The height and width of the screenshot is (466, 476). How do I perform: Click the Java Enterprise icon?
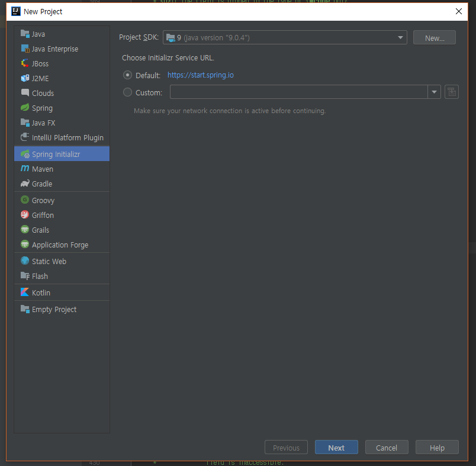point(25,49)
